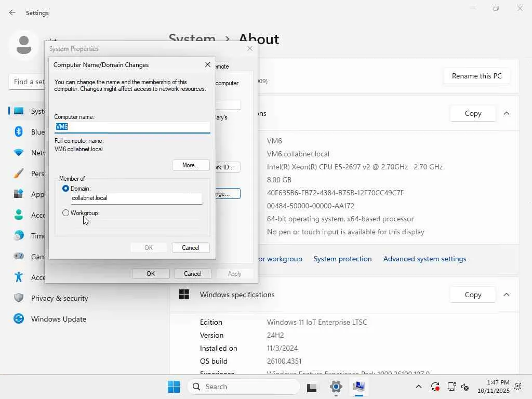Click the OS build value 26100.4351

(x=284, y=361)
